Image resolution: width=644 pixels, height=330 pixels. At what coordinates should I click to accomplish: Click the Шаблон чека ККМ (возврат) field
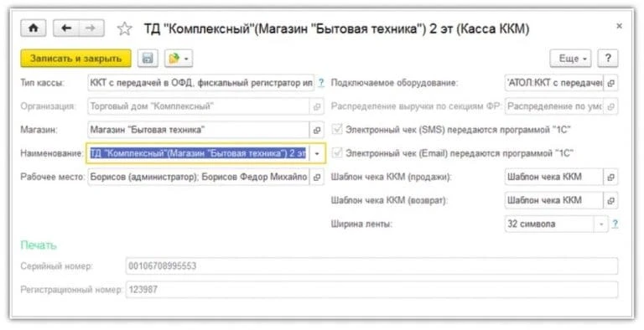pyautogui.click(x=554, y=201)
